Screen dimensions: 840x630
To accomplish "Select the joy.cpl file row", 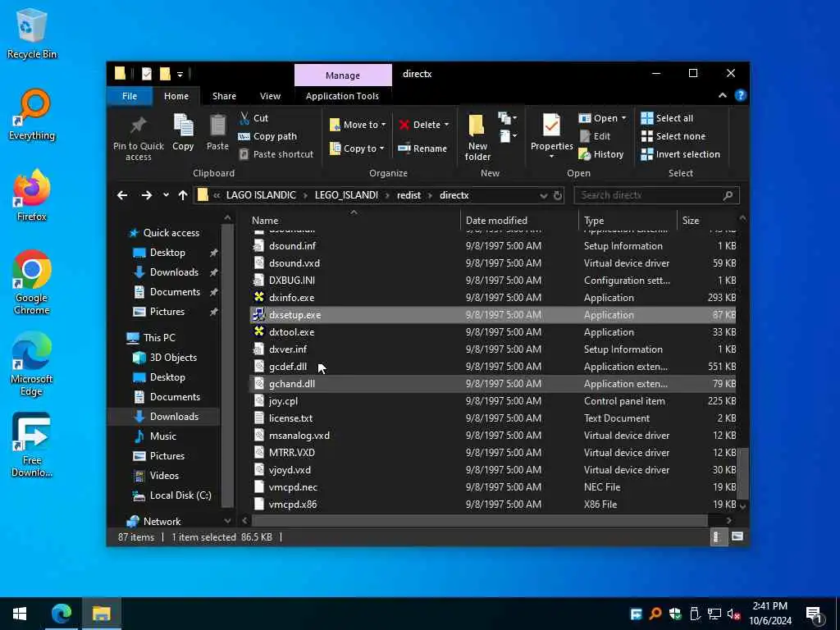I will point(493,400).
